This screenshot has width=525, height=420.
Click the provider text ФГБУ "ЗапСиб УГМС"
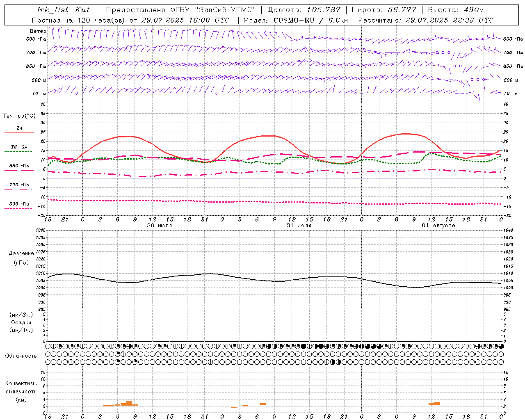point(213,10)
